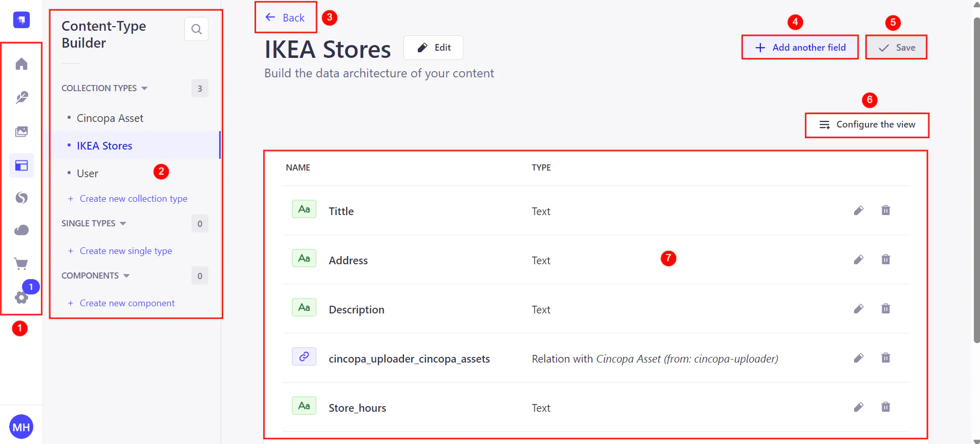Open Marketplace shopping cart icon
Image resolution: width=980 pixels, height=444 pixels.
[x=21, y=264]
